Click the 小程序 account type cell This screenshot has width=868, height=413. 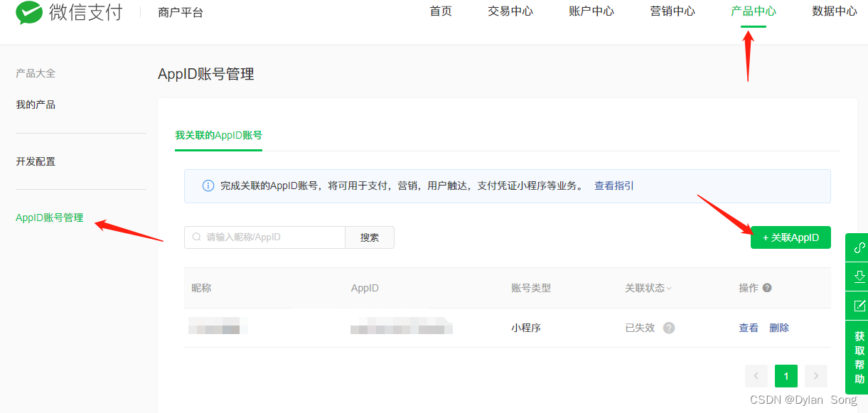point(526,328)
